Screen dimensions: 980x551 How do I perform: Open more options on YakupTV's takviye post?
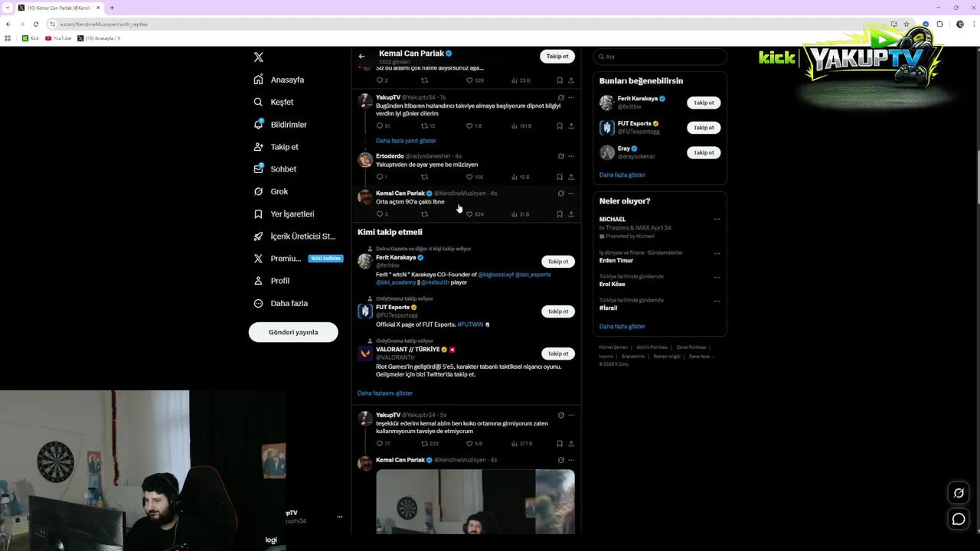point(571,97)
